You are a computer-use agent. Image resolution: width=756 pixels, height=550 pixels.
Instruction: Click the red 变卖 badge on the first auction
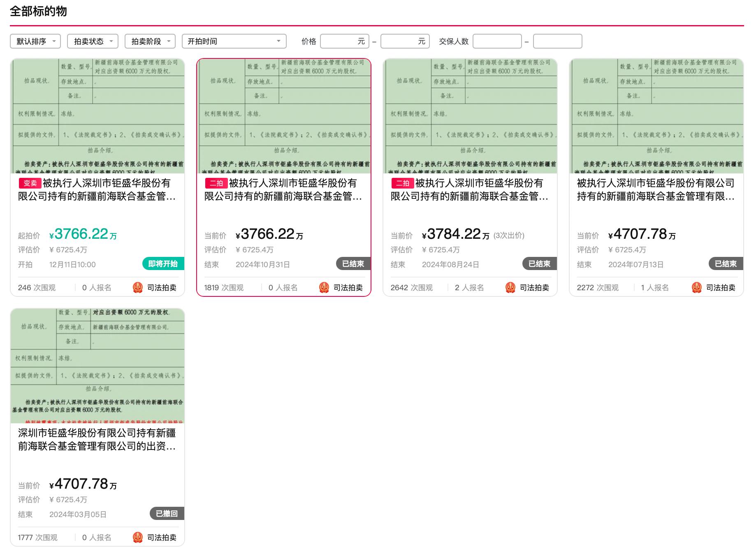(x=29, y=183)
